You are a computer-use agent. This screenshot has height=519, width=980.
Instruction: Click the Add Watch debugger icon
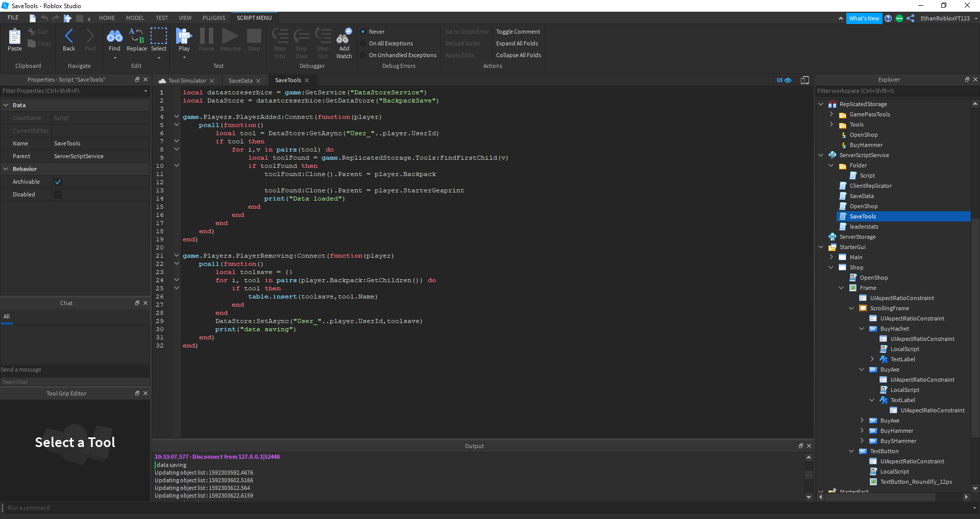(x=344, y=43)
